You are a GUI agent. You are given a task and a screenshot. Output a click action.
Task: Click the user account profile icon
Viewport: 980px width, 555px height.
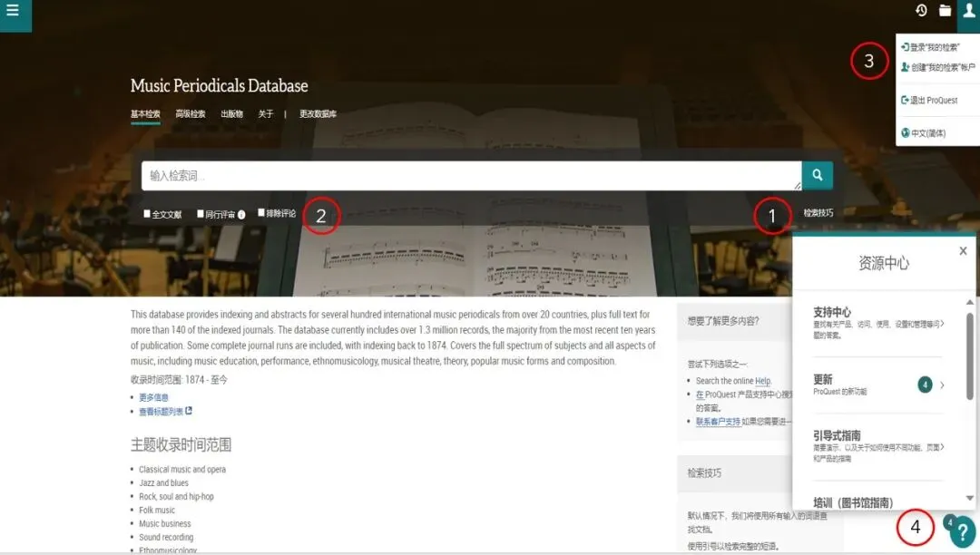tap(969, 11)
